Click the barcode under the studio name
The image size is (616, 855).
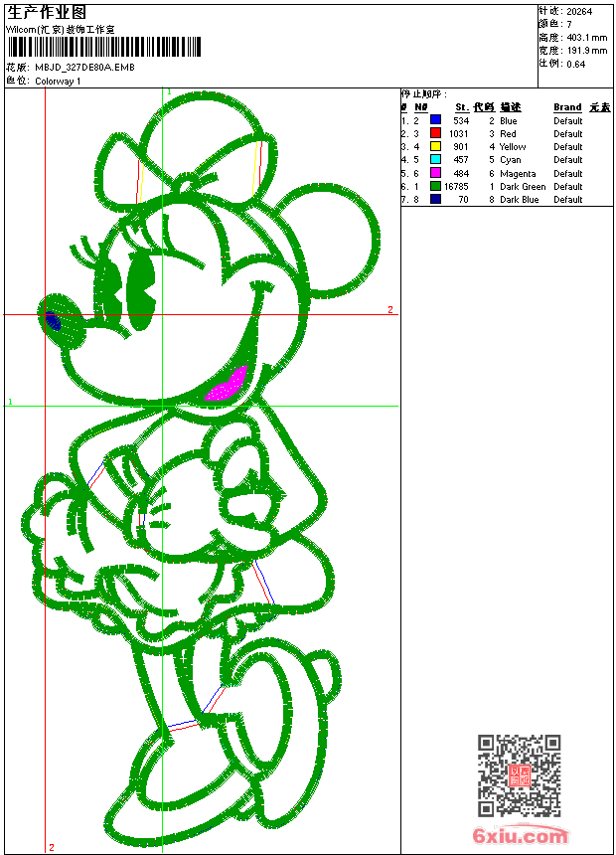pos(104,47)
